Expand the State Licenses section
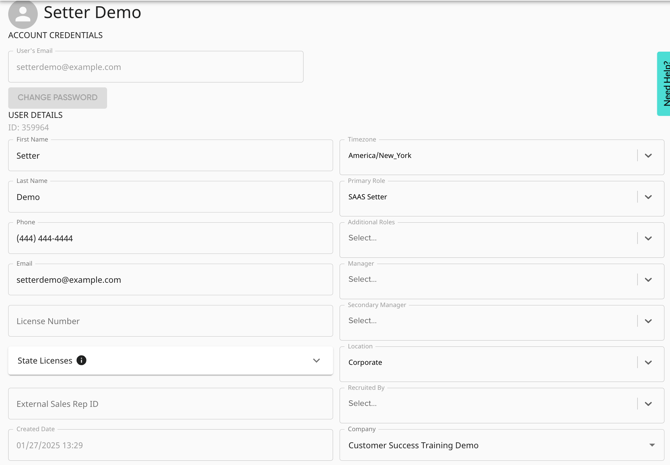The width and height of the screenshot is (670, 465). pos(316,361)
